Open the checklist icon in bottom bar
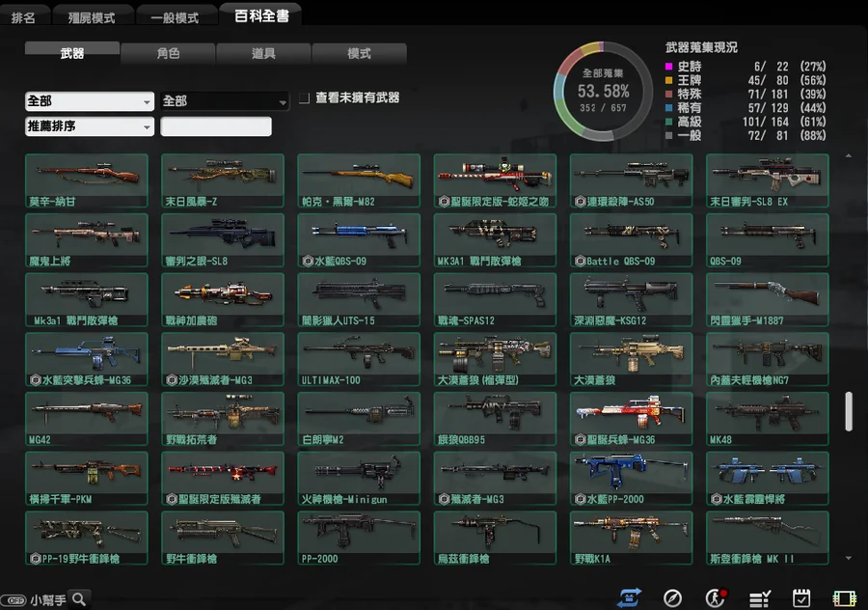The width and height of the screenshot is (868, 610). tap(759, 598)
